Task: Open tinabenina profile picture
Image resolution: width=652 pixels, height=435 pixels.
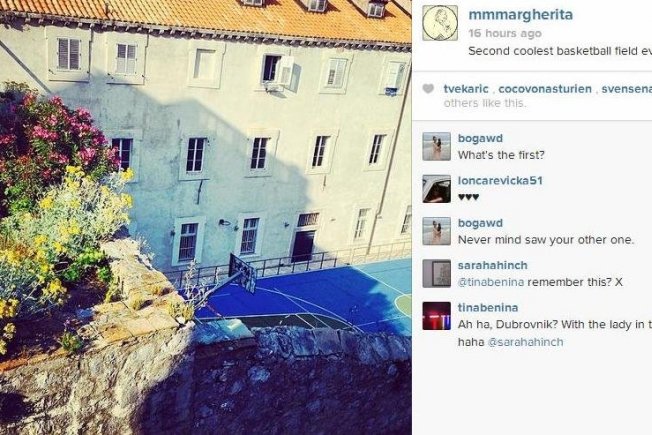Action: tap(437, 316)
